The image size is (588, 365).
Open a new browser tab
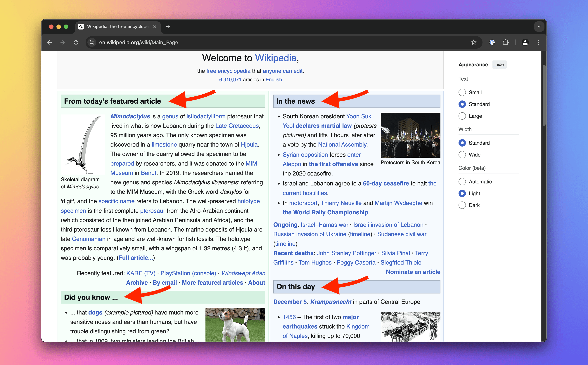coord(168,27)
